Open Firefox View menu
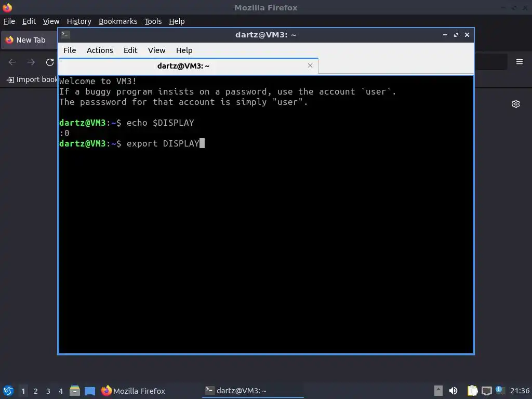The height and width of the screenshot is (399, 532). click(51, 21)
